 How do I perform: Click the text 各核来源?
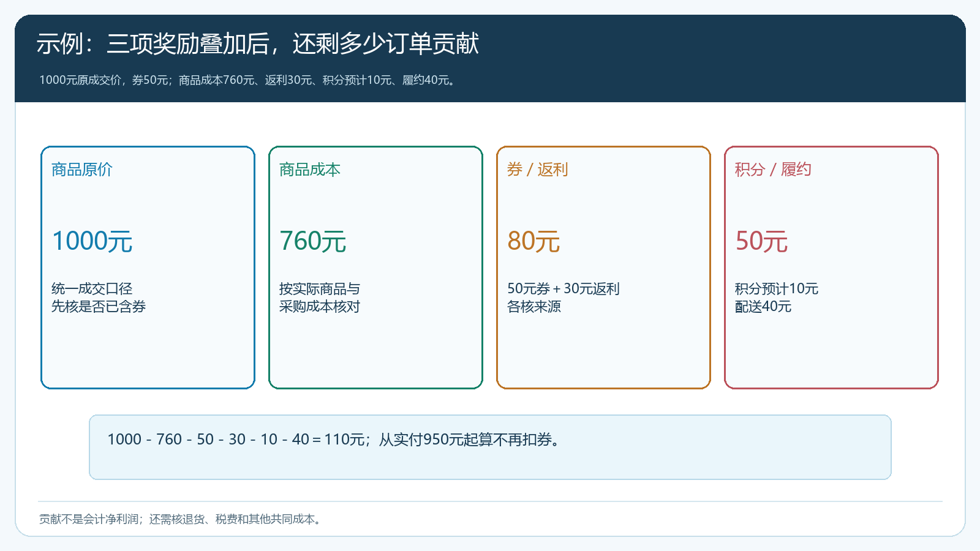(x=534, y=306)
